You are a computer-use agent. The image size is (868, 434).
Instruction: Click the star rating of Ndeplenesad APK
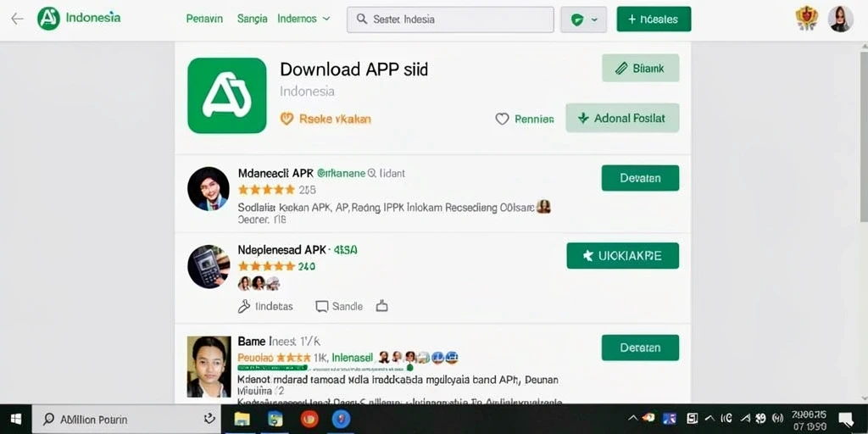click(267, 266)
